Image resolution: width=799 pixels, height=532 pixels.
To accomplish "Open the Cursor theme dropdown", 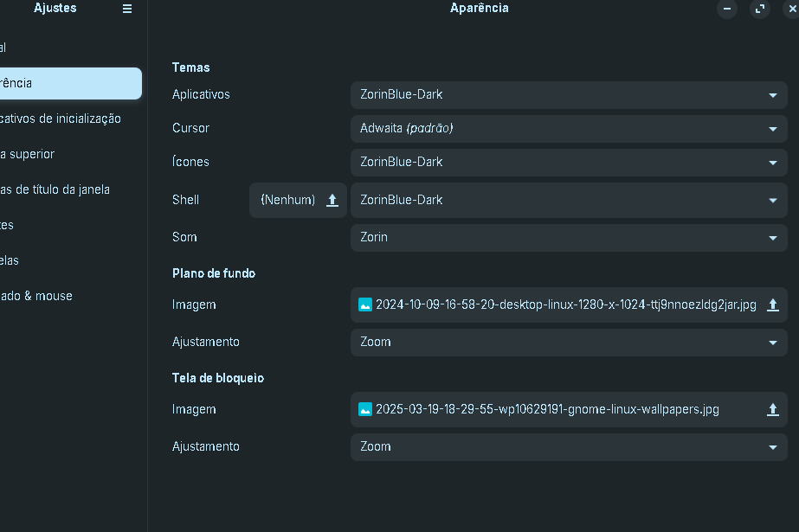I will pos(569,128).
